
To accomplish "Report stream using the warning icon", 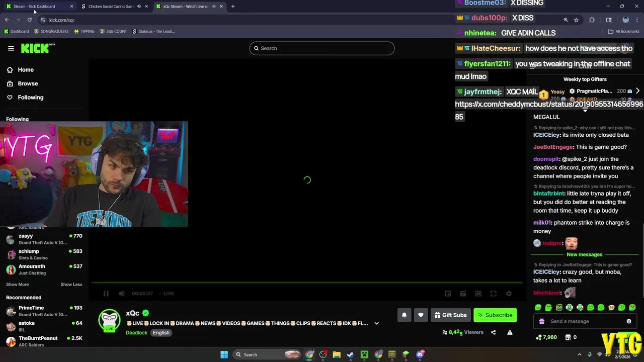I will (x=510, y=332).
